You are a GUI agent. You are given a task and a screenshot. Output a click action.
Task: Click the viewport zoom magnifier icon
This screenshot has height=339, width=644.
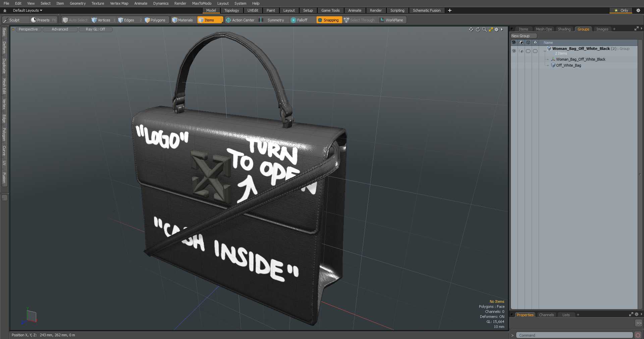coord(484,29)
